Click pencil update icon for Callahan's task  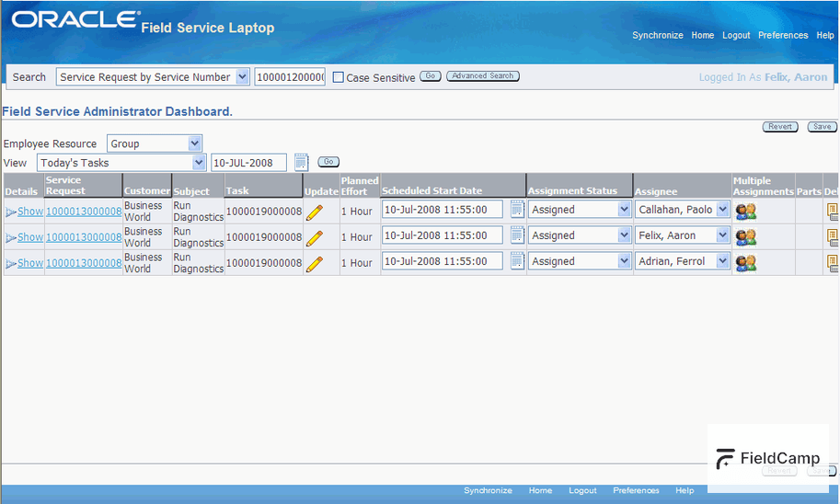click(315, 212)
